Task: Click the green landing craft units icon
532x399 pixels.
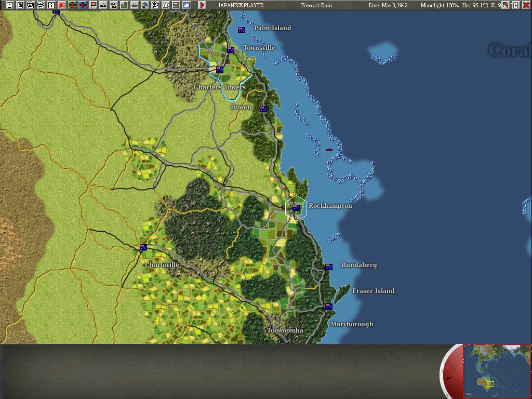Action: pyautogui.click(x=135, y=5)
